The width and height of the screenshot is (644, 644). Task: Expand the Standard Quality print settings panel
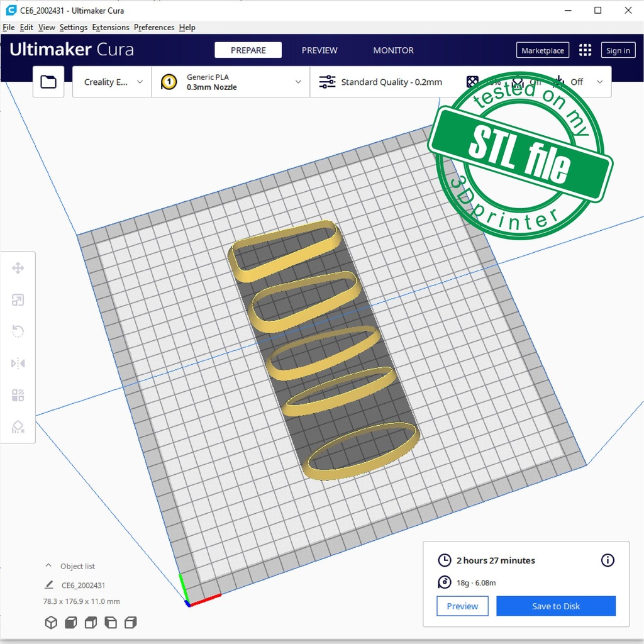click(x=459, y=82)
